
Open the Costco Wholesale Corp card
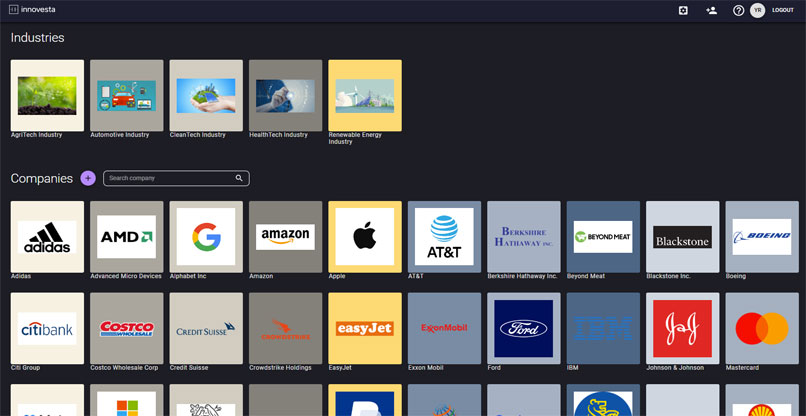pos(126,328)
